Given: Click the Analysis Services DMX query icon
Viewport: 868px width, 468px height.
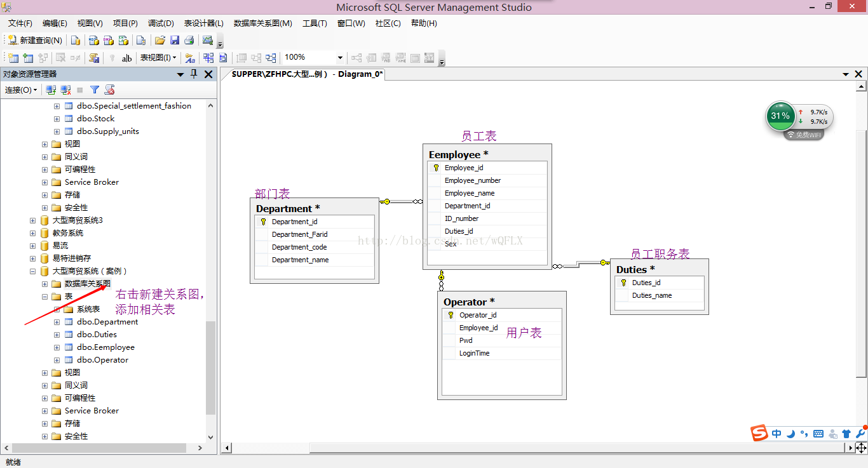Looking at the screenshot, I should pyautogui.click(x=109, y=40).
